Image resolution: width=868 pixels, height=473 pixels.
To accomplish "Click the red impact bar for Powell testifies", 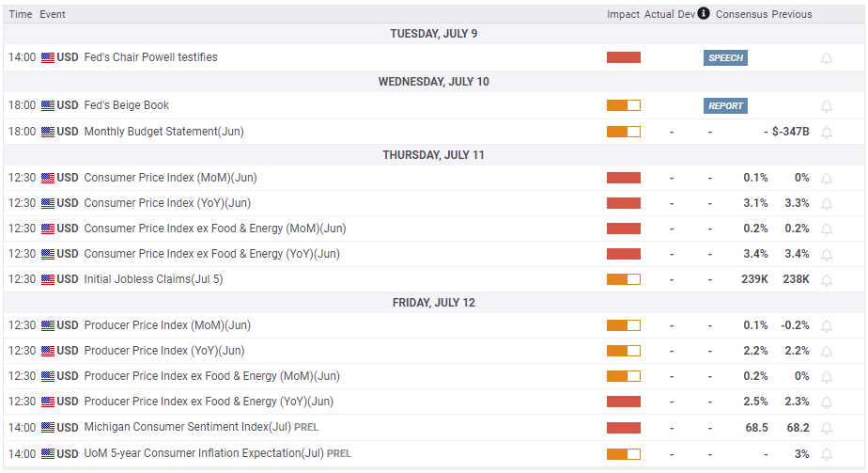I will point(624,57).
